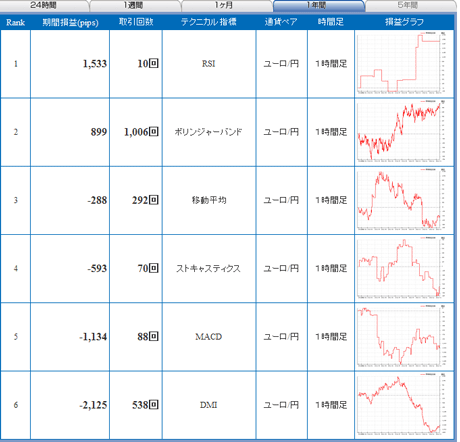Select the ボリンジャーバンド indicator cell
The image size is (460, 442).
click(209, 132)
